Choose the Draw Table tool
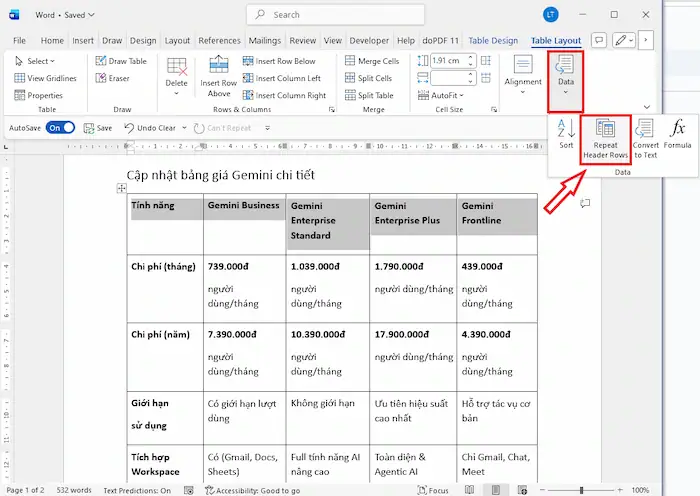The image size is (700, 496). coord(121,61)
